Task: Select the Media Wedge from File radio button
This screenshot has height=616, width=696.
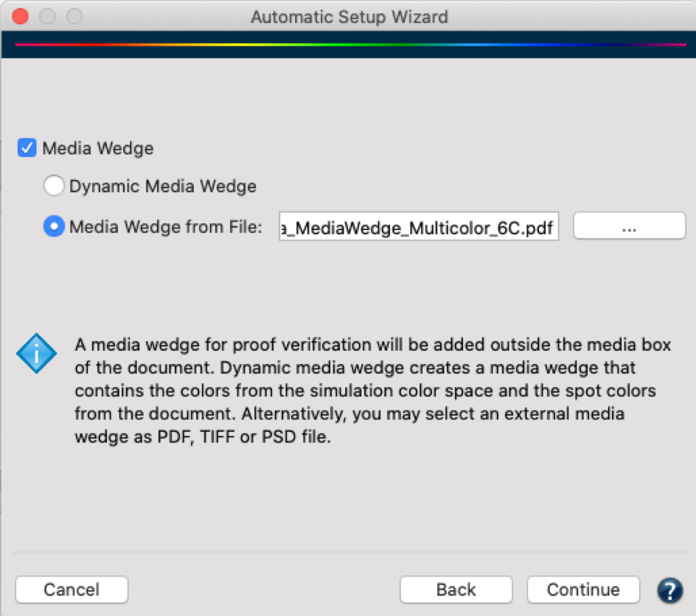Action: coord(54,226)
